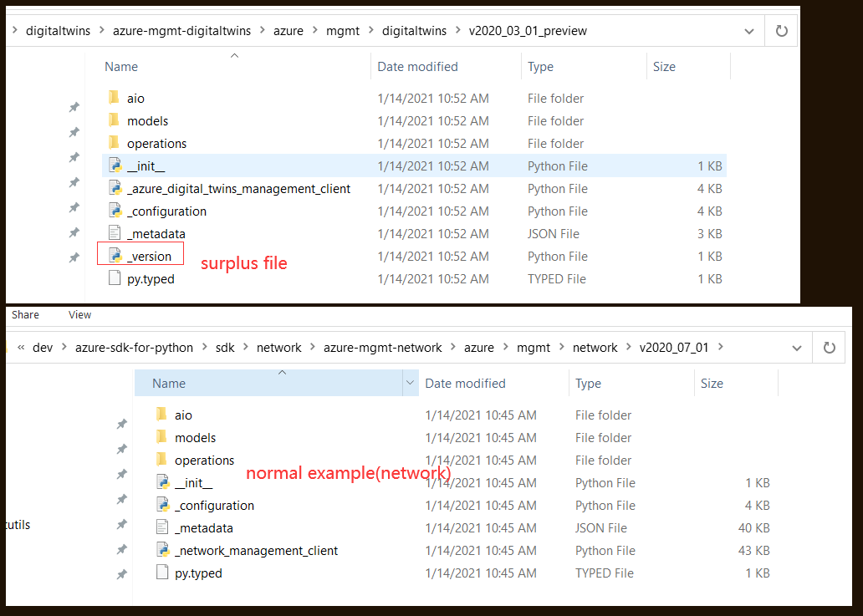
Task: Navigate to v2020_03_01_preview breadcrumb
Action: [x=528, y=31]
